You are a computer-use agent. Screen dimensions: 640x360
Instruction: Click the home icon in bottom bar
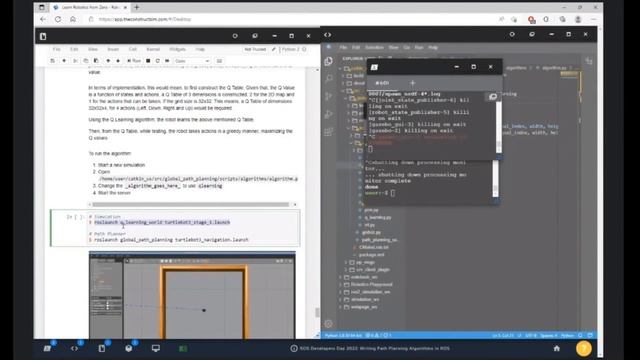tap(556, 349)
